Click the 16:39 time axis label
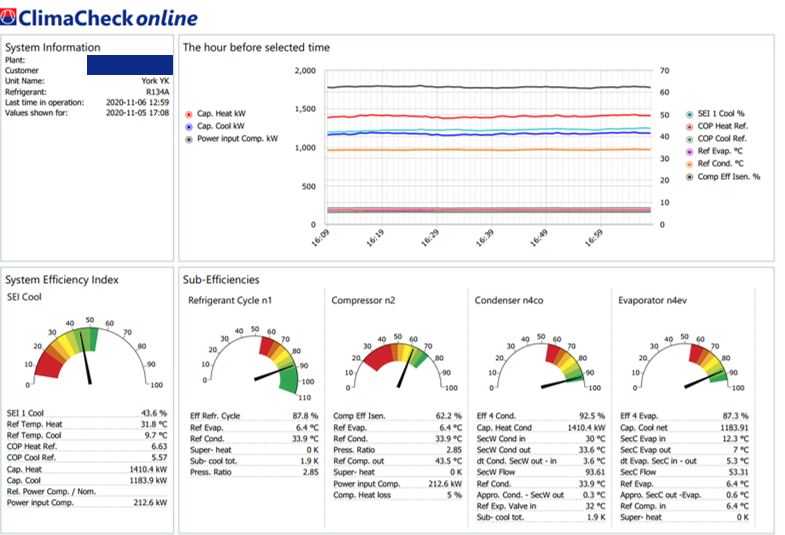785x535 pixels. tap(485, 238)
